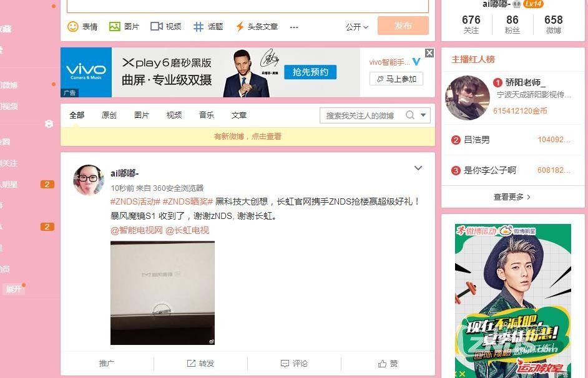This screenshot has width=588, height=378.
Task: Click the 抢先预约 button in vivo ad
Action: click(x=310, y=72)
